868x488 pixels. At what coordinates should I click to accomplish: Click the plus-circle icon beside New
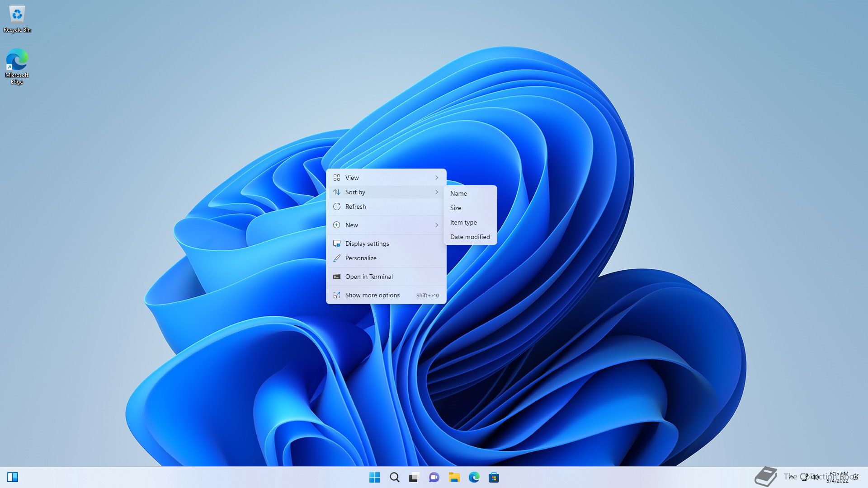tap(337, 225)
